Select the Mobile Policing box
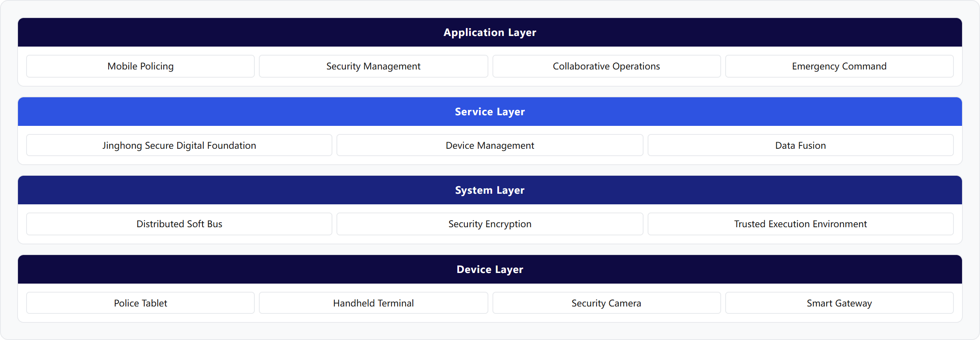Image resolution: width=980 pixels, height=340 pixels. [x=140, y=66]
